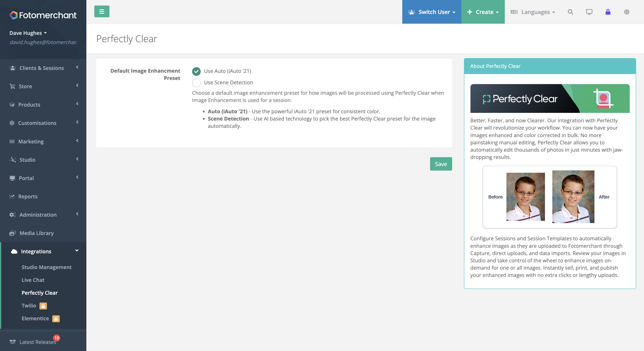Click the Reports chart icon

(12, 196)
